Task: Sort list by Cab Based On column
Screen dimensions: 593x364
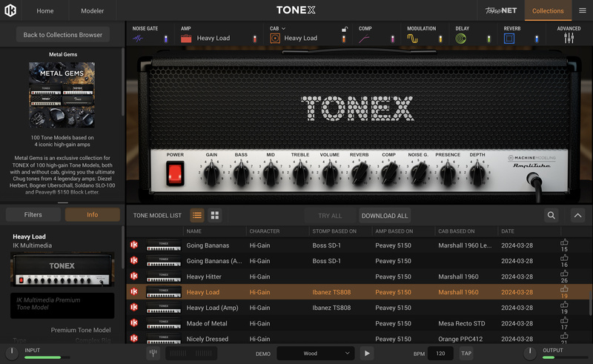Action: tap(456, 231)
